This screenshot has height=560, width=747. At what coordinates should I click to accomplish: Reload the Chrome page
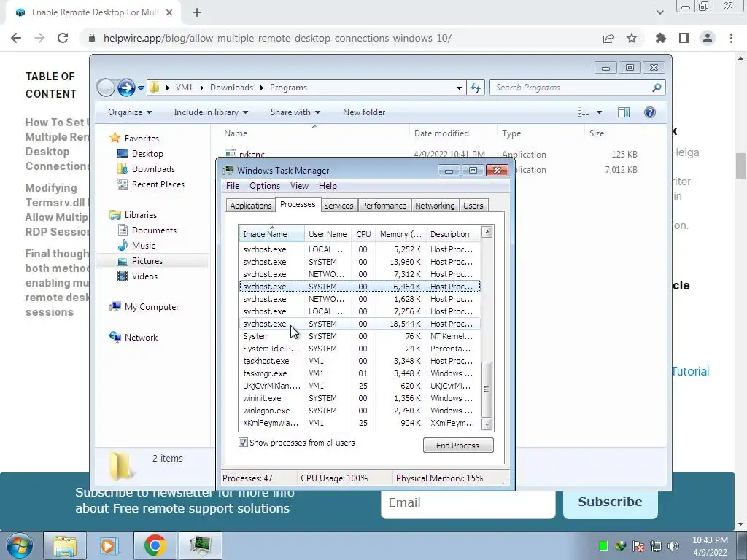click(x=63, y=38)
